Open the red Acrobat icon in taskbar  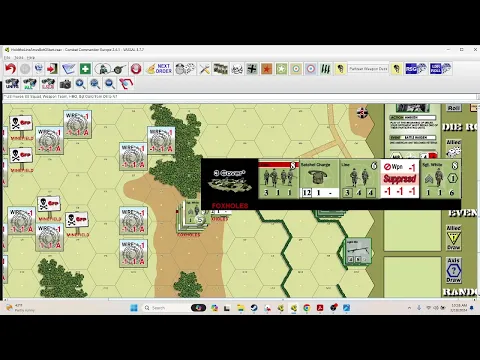click(320, 308)
